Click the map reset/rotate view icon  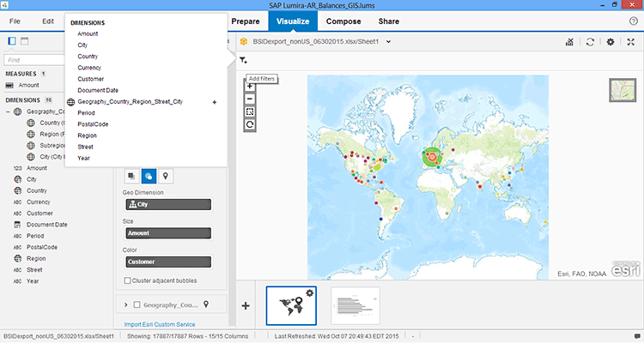tap(250, 124)
